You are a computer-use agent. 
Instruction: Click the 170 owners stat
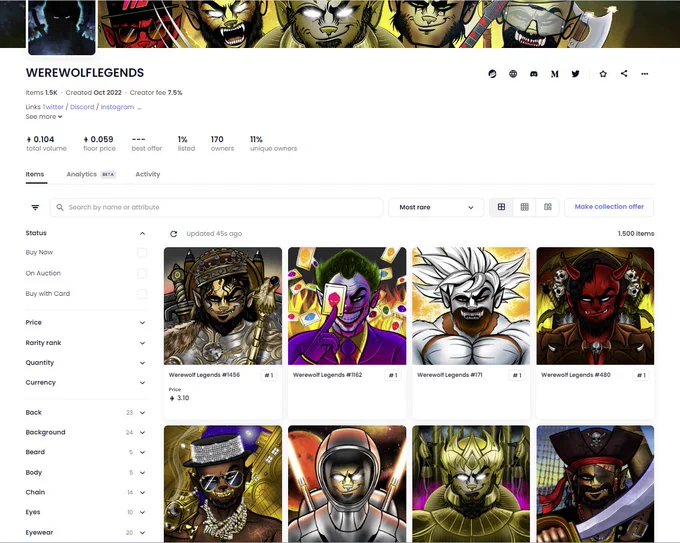222,144
